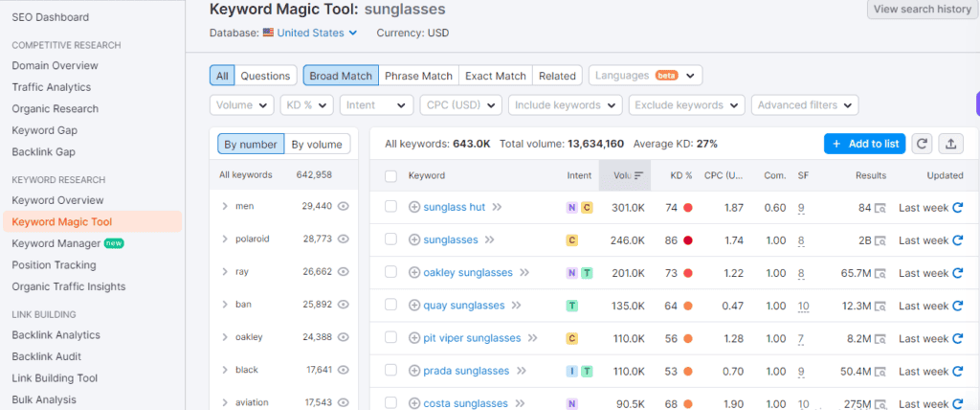The height and width of the screenshot is (410, 980).
Task: Toggle eye icon for 'oakley' group
Action: click(x=343, y=337)
